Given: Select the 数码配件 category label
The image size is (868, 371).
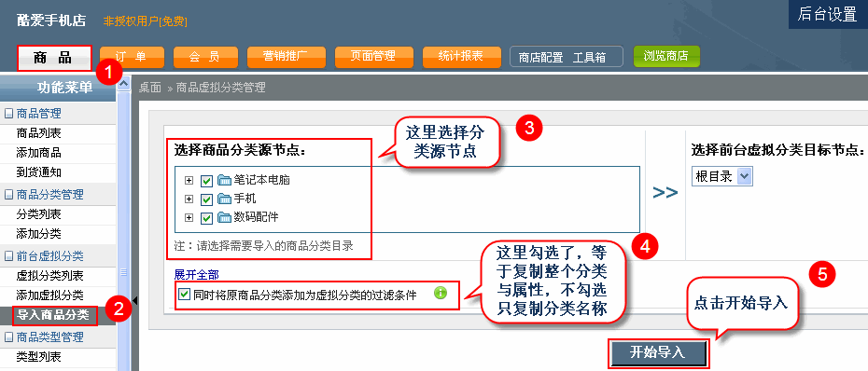Looking at the screenshot, I should tap(257, 217).
